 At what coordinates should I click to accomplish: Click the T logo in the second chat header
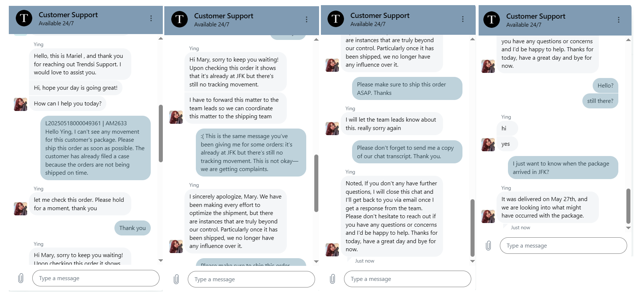pos(179,19)
